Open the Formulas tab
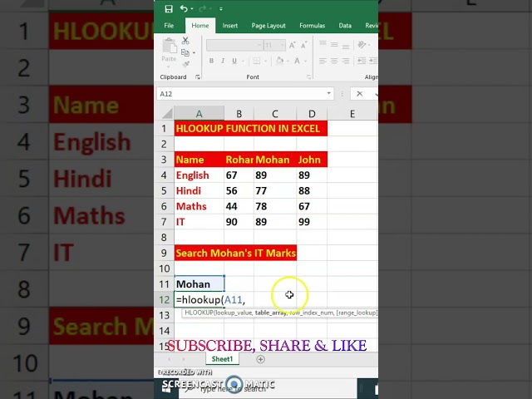Image resolution: width=532 pixels, height=399 pixels. (313, 26)
